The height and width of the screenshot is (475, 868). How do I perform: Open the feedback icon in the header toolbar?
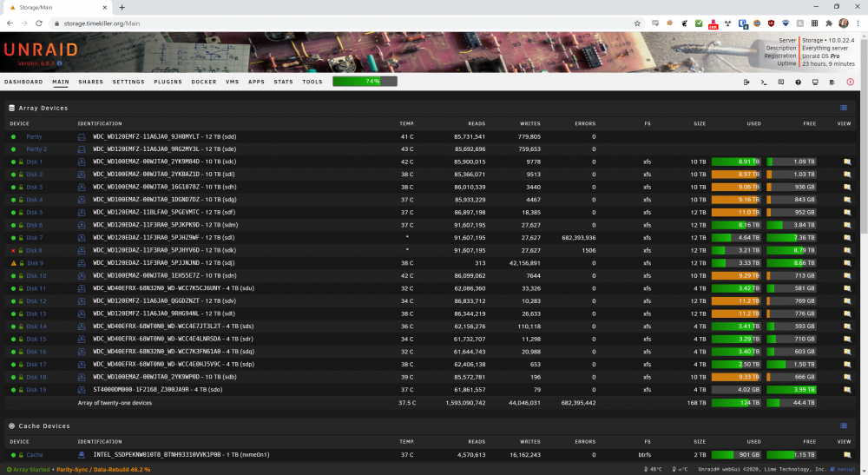coord(781,82)
